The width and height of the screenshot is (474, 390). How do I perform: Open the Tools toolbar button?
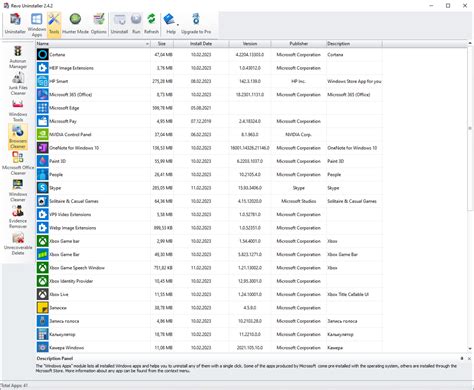click(x=54, y=24)
